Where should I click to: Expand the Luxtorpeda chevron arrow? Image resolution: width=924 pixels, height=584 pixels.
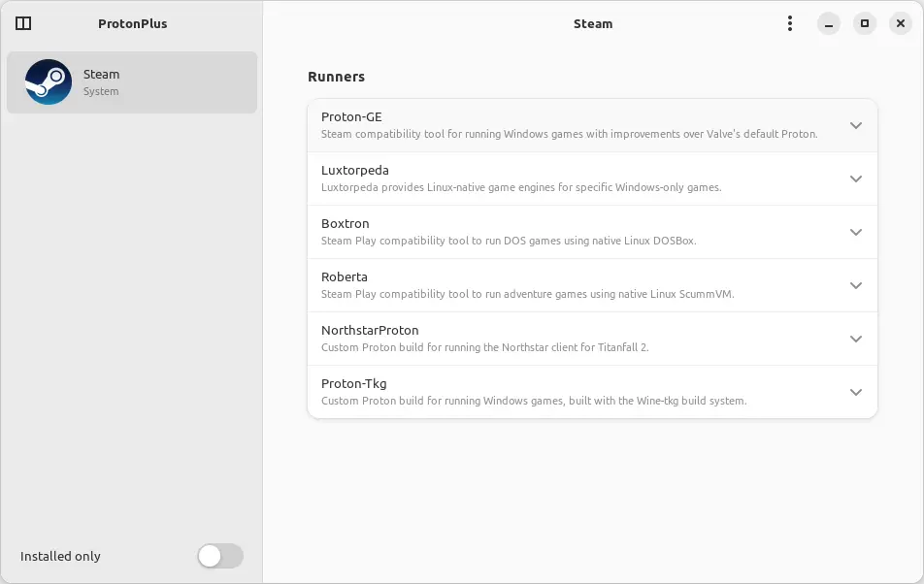click(856, 178)
